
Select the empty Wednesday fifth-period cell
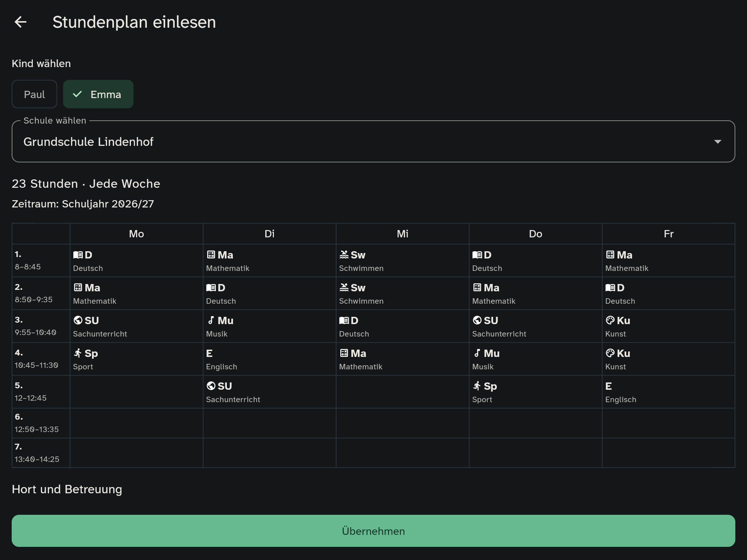(402, 392)
